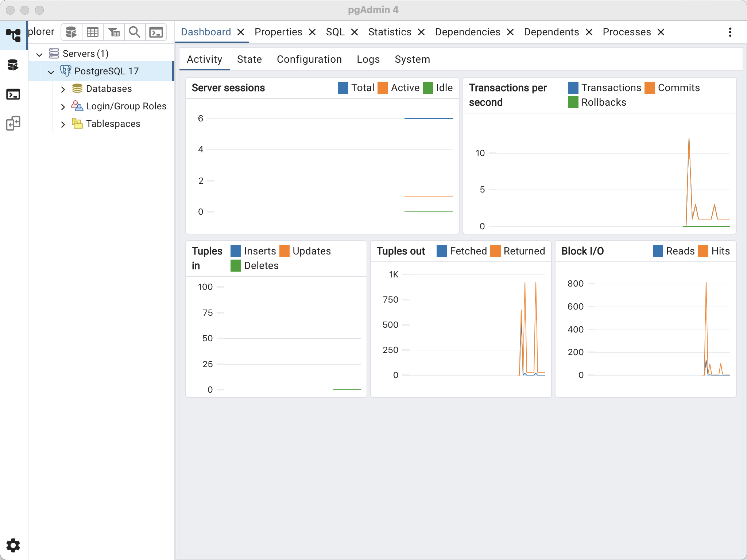Expand the Databases tree node

click(63, 89)
